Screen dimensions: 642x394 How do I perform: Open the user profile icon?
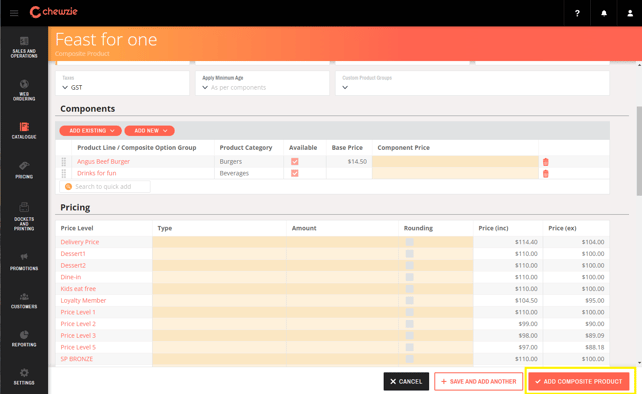[630, 13]
